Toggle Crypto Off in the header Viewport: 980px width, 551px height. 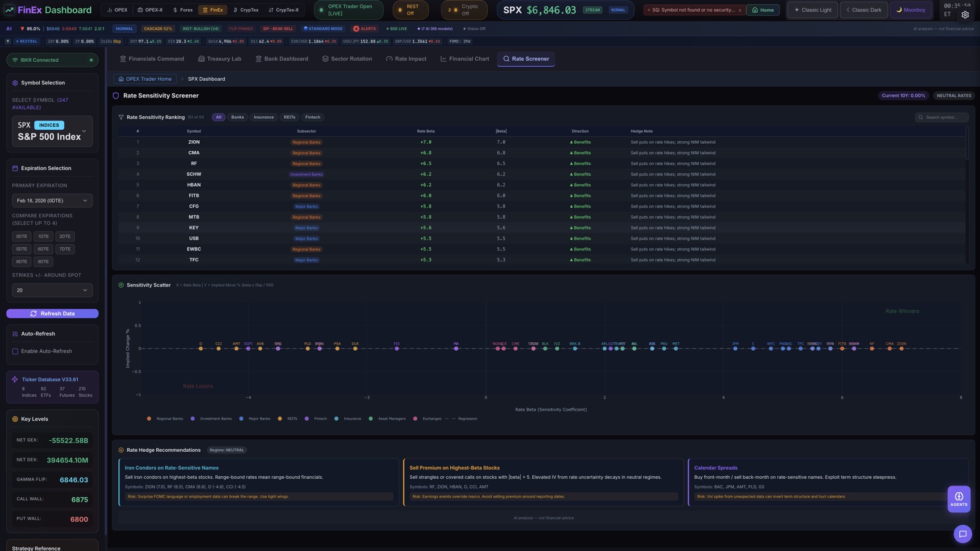pos(464,10)
